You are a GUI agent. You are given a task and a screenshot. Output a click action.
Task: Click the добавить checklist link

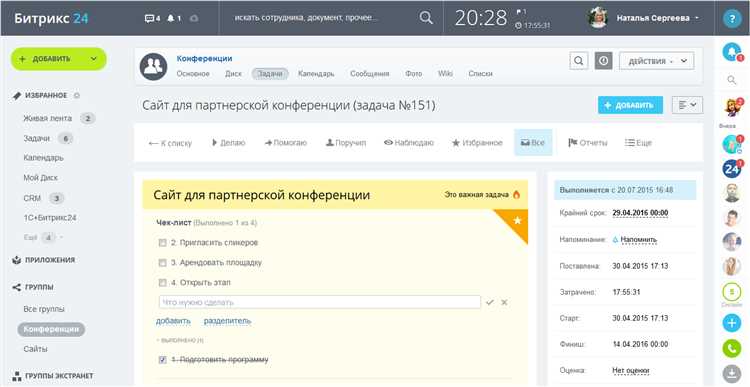pyautogui.click(x=173, y=321)
